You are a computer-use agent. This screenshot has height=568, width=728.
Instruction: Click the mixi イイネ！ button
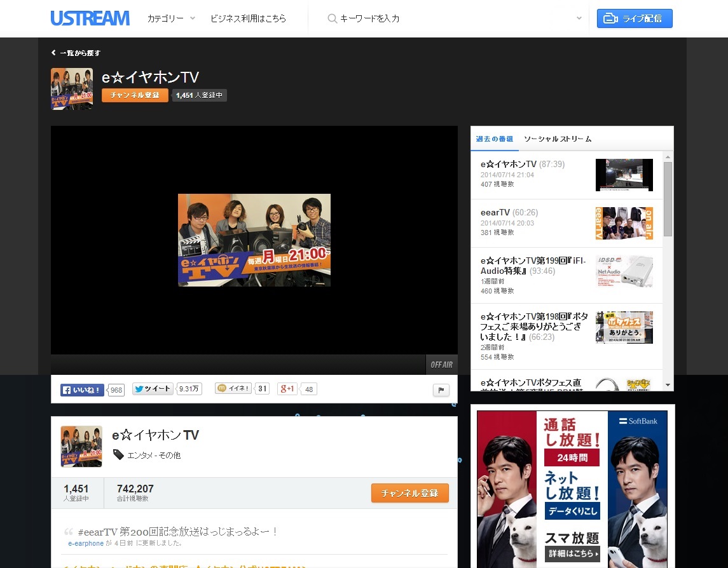pyautogui.click(x=233, y=388)
